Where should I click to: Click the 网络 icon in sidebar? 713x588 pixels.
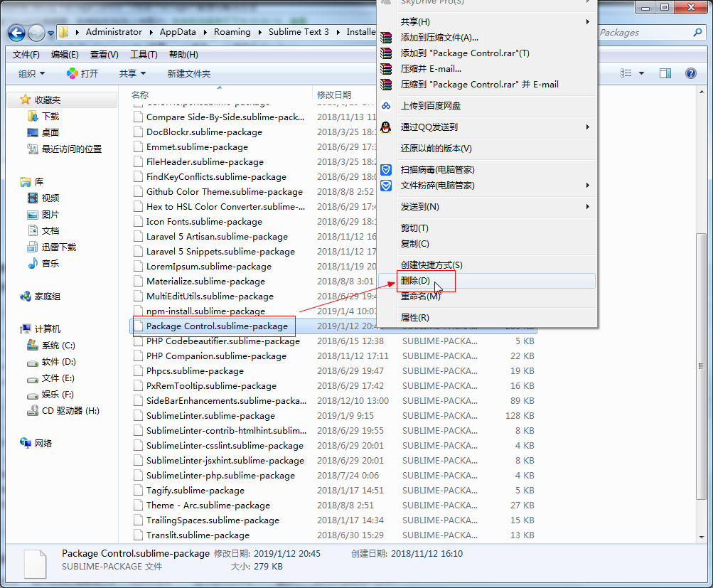26,443
